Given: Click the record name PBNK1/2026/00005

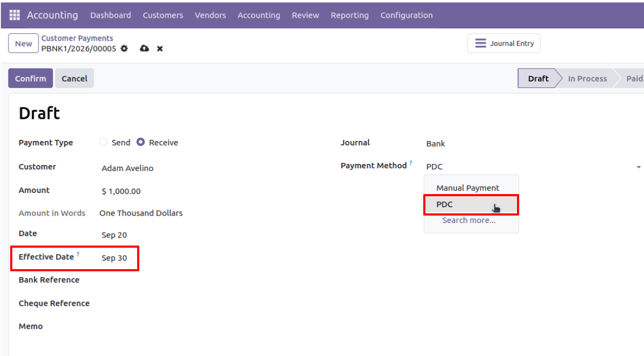Looking at the screenshot, I should (79, 48).
